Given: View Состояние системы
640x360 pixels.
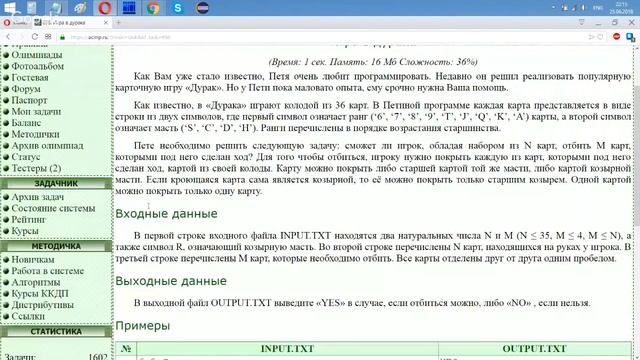Looking at the screenshot, I should coord(53,209).
